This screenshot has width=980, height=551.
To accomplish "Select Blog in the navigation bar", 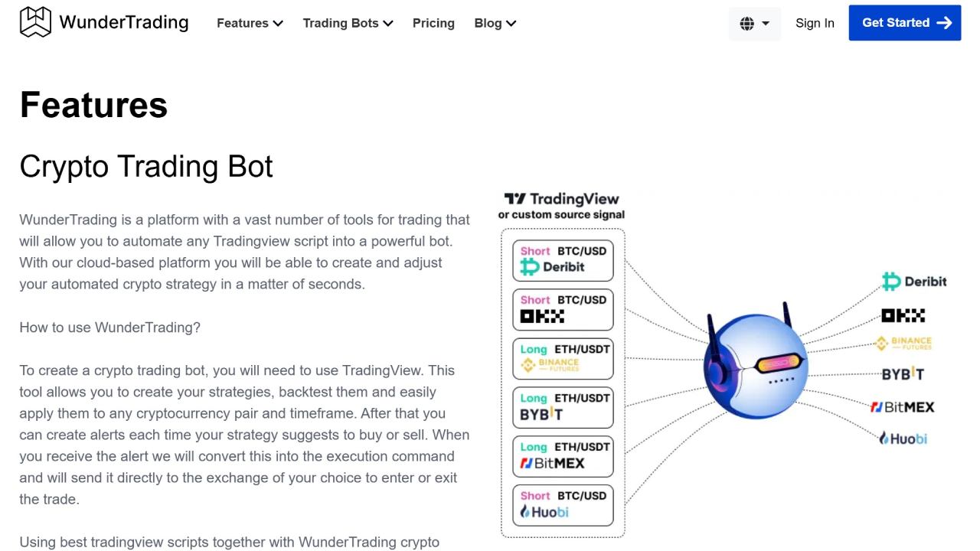I will click(488, 23).
